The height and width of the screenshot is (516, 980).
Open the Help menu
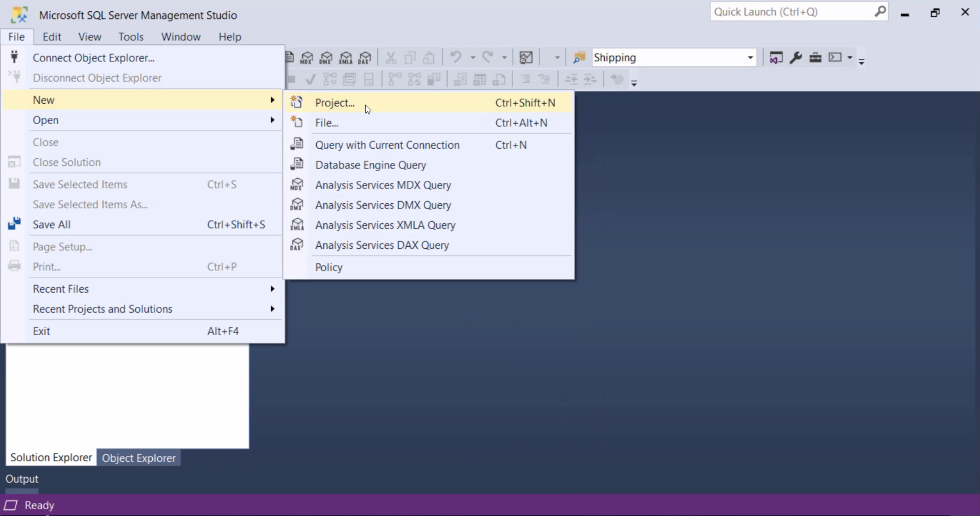(x=230, y=37)
